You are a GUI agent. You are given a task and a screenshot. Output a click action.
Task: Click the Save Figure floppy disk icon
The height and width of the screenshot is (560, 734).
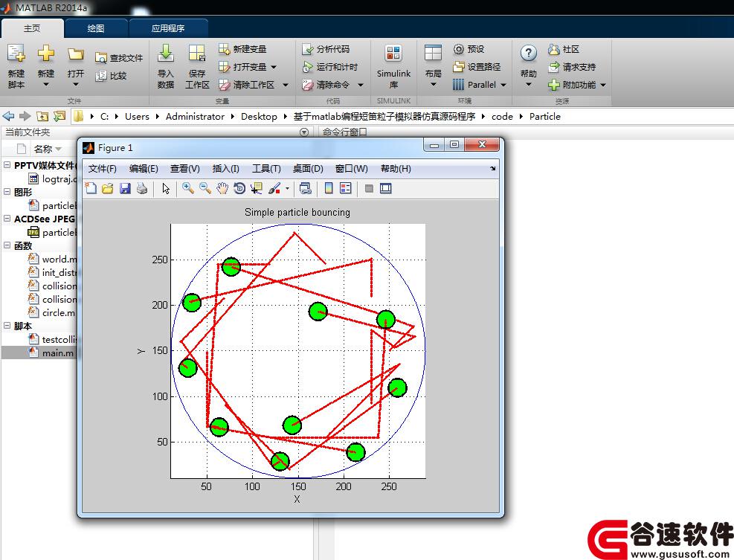(125, 188)
